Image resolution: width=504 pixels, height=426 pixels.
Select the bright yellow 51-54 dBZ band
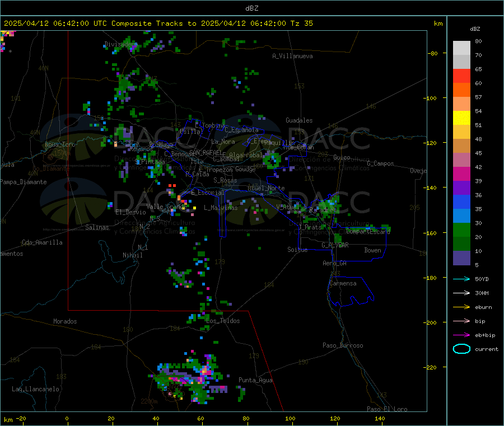pos(461,118)
